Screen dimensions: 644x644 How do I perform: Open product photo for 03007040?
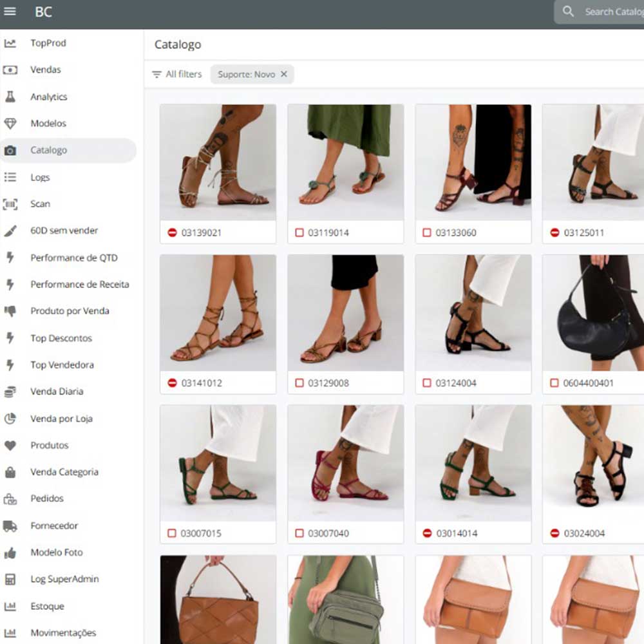tap(345, 463)
